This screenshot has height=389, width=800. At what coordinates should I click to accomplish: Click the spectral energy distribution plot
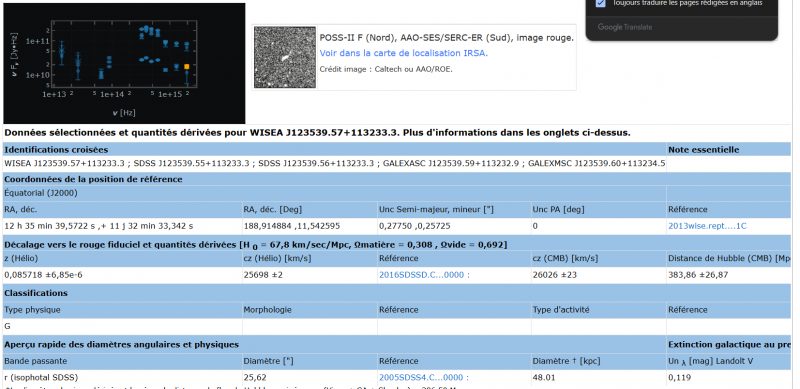click(x=124, y=63)
